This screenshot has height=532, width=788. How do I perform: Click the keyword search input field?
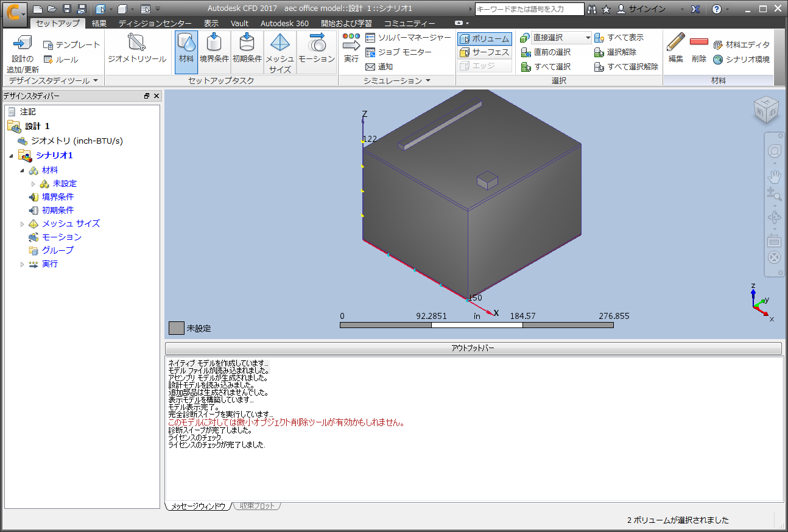pyautogui.click(x=529, y=9)
